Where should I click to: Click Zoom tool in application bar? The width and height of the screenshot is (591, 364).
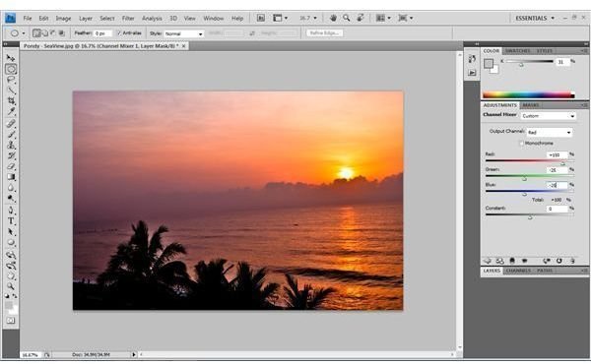coord(346,18)
